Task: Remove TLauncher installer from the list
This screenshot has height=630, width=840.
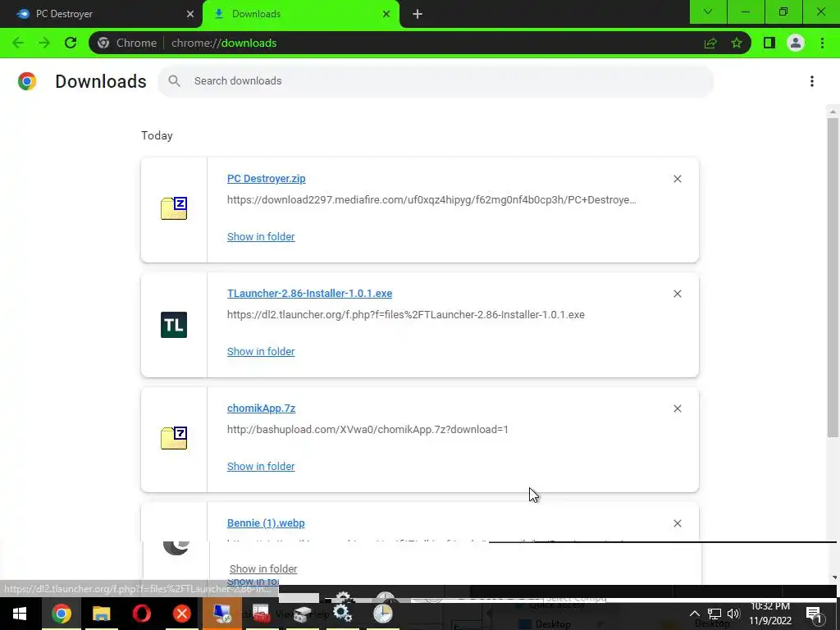Action: (x=677, y=294)
